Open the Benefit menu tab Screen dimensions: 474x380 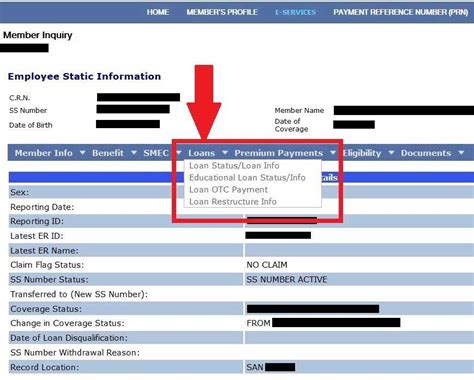tap(108, 153)
